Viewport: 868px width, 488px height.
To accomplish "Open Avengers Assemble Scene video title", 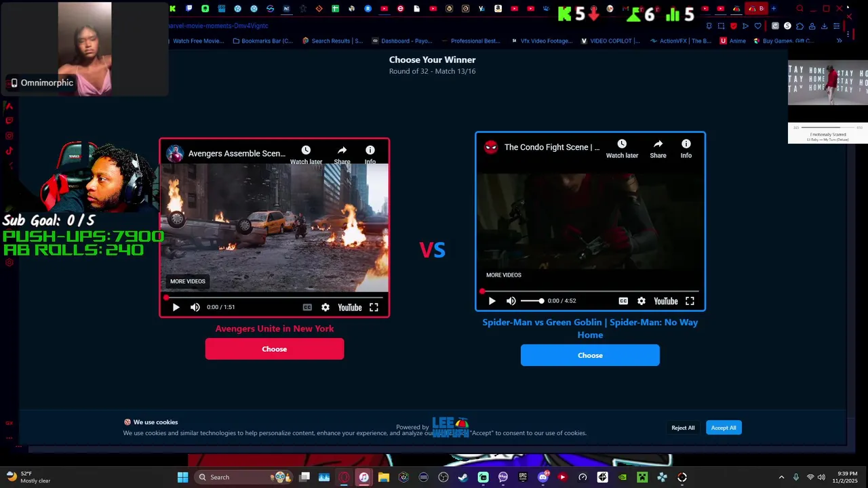I will point(237,153).
